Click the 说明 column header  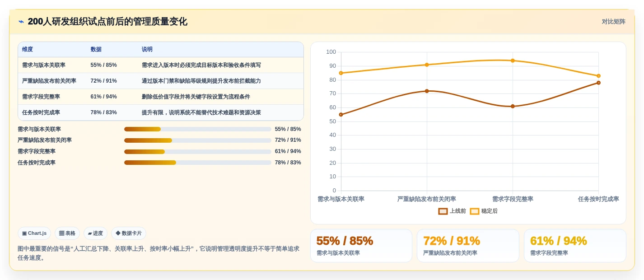[147, 50]
